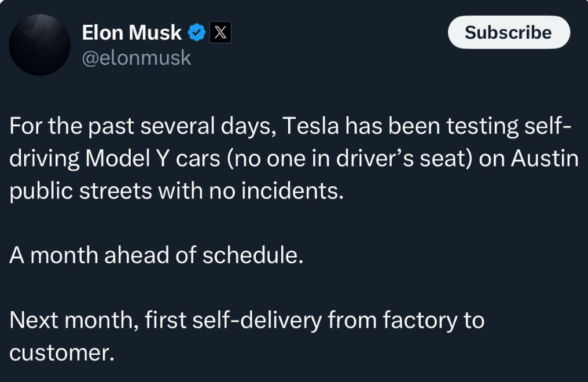Click the "A month ahead of schedule." line
This screenshot has width=588, height=382.
[x=156, y=255]
